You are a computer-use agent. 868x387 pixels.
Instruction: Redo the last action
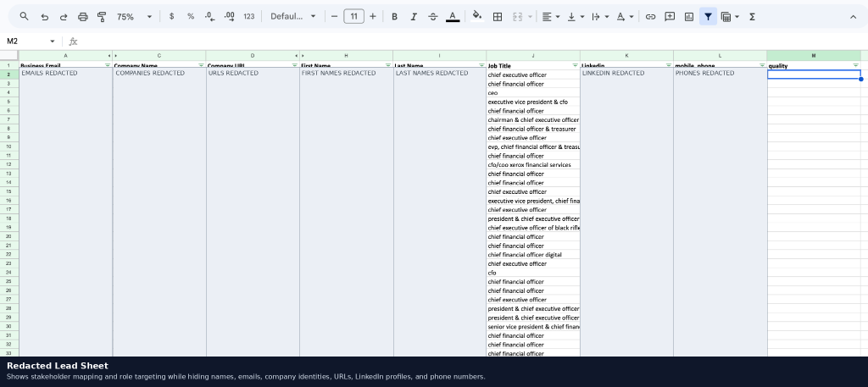click(64, 17)
